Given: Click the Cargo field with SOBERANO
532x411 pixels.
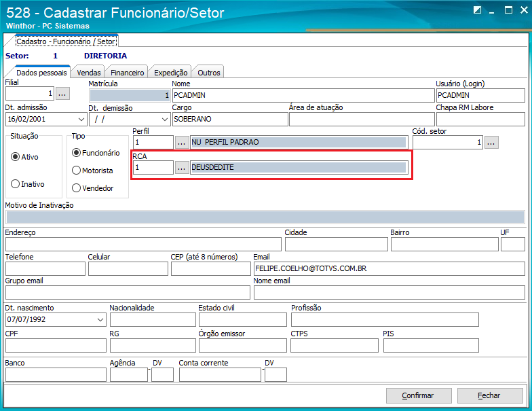Looking at the screenshot, I should 230,120.
